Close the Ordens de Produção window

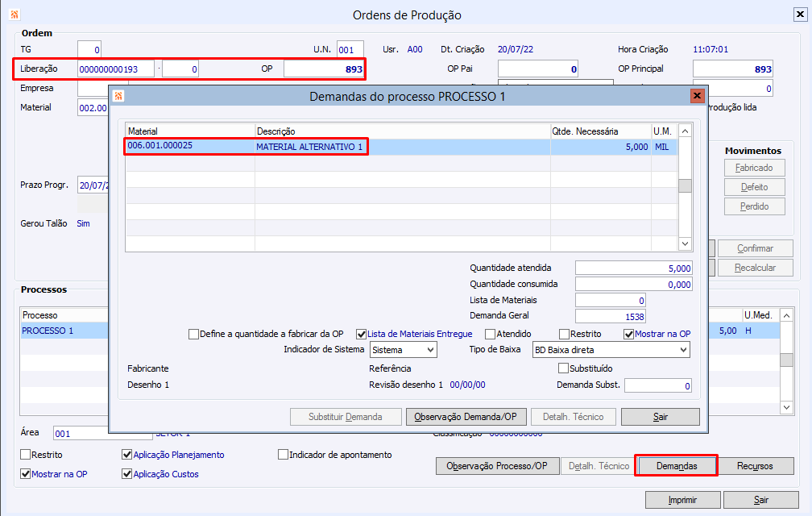point(800,15)
